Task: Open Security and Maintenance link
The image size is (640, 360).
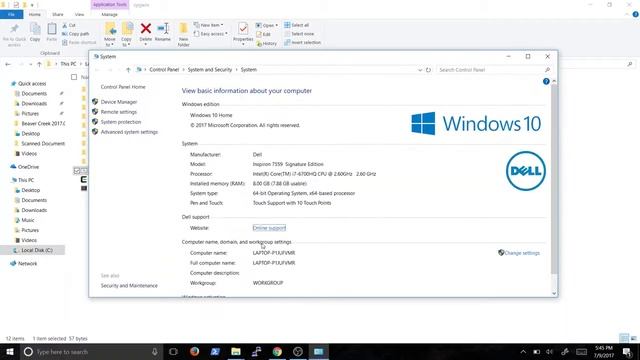Action: [x=129, y=286]
